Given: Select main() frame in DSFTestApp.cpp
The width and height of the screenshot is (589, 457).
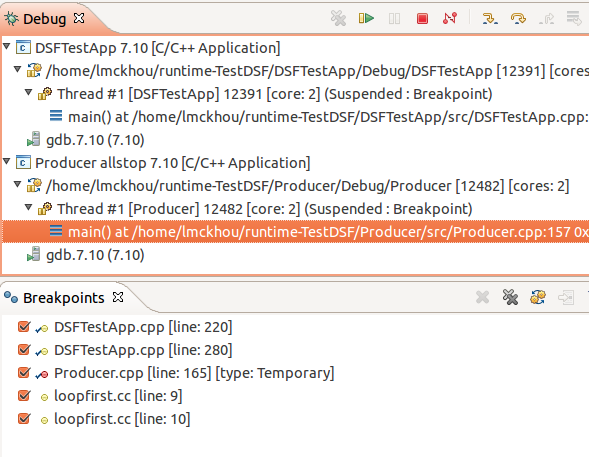Looking at the screenshot, I should click(319, 117).
